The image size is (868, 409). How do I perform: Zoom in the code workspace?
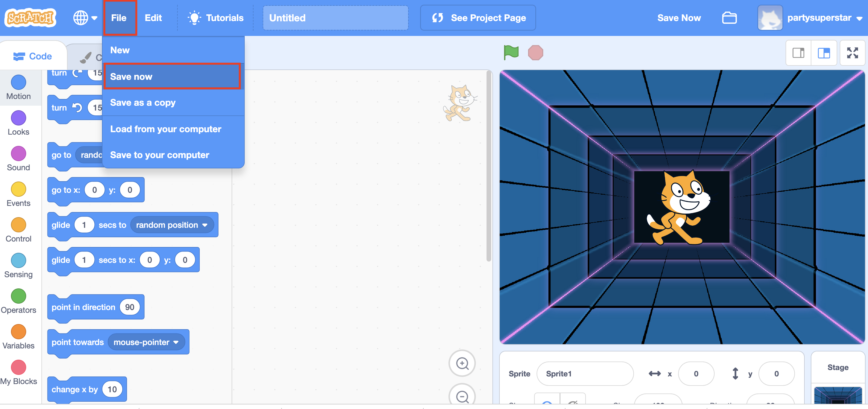coord(462,363)
